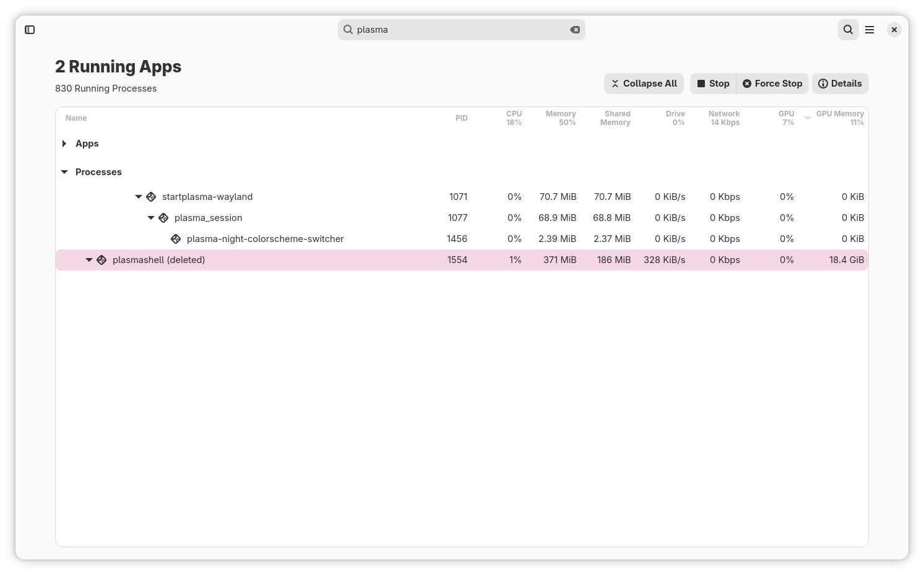This screenshot has height=575, width=924.
Task: Click the 328 KiB/s drive value
Action: (665, 260)
